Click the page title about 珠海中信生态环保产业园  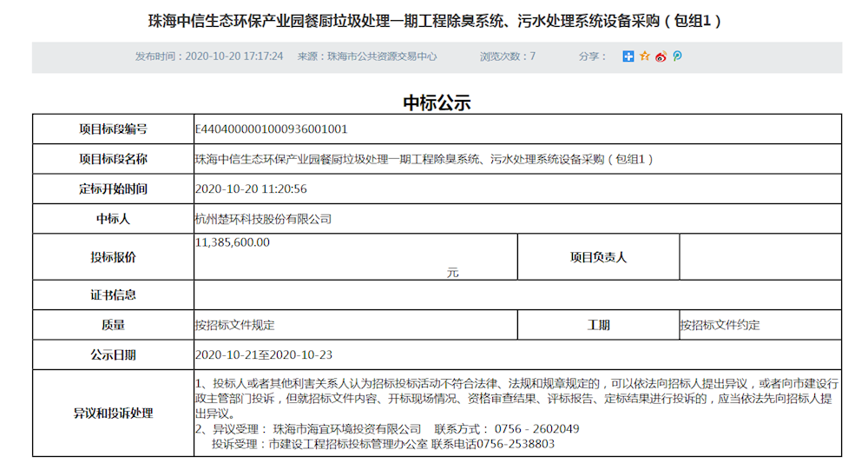[x=436, y=19]
